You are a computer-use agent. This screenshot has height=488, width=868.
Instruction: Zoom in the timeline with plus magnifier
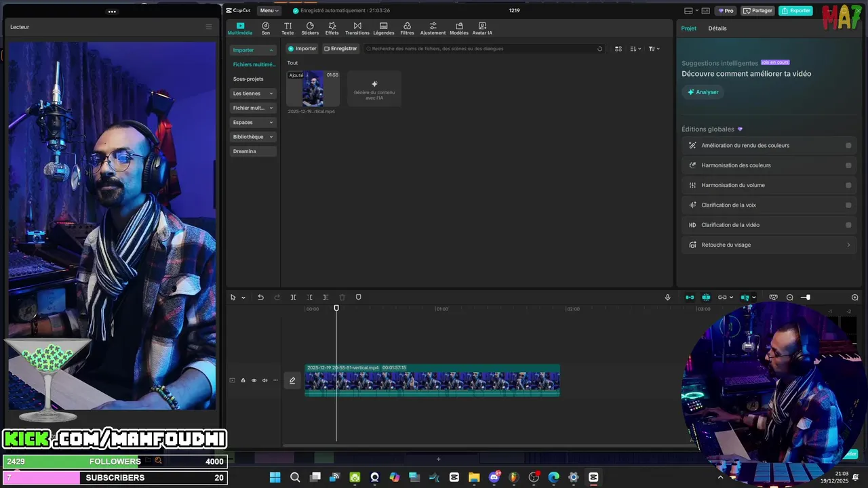pos(854,298)
